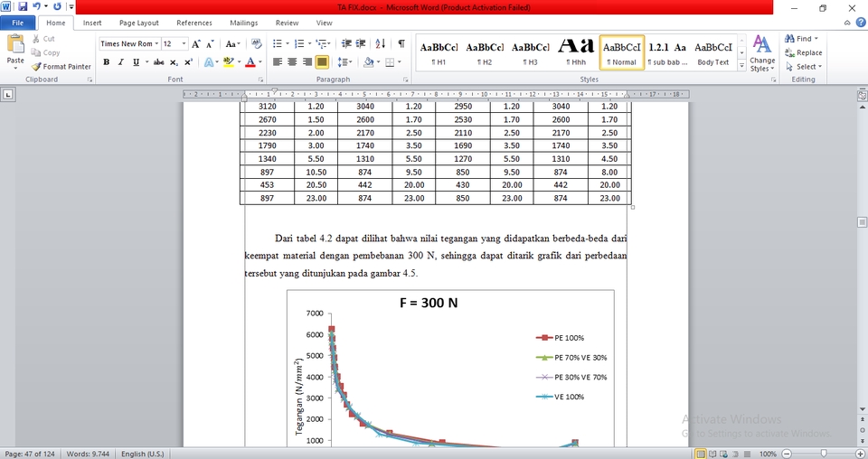Viewport: 868px width, 459px height.
Task: Switch to Insert tab
Action: coord(92,23)
